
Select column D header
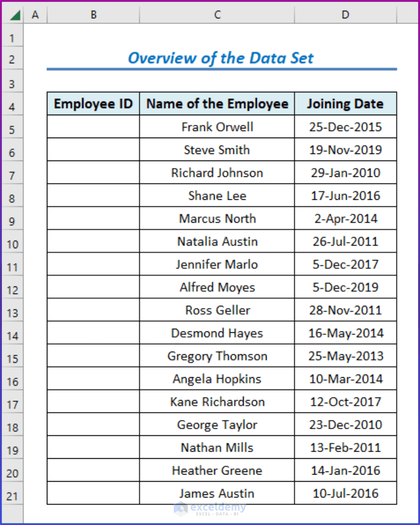click(x=345, y=14)
